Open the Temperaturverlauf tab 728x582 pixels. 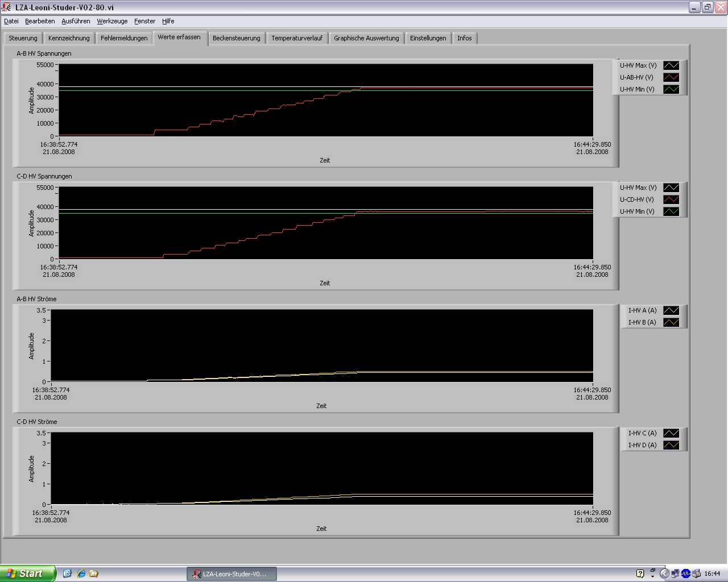297,38
